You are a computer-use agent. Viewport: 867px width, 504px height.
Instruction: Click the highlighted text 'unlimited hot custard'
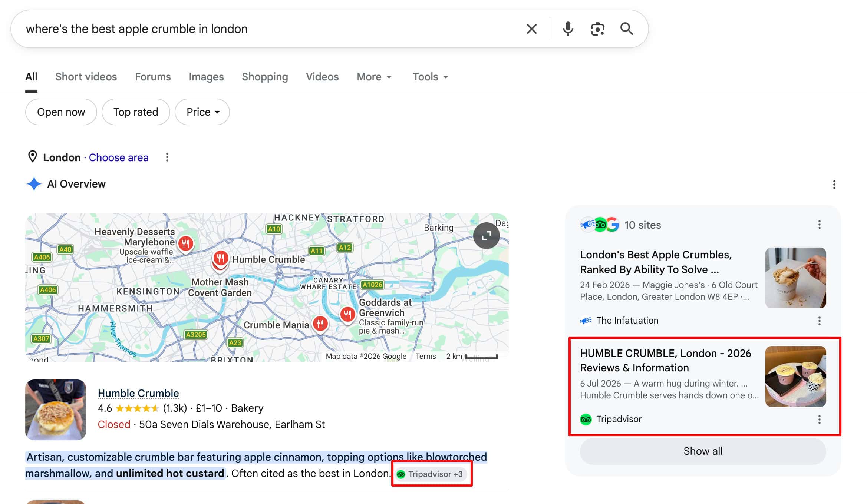[170, 474]
